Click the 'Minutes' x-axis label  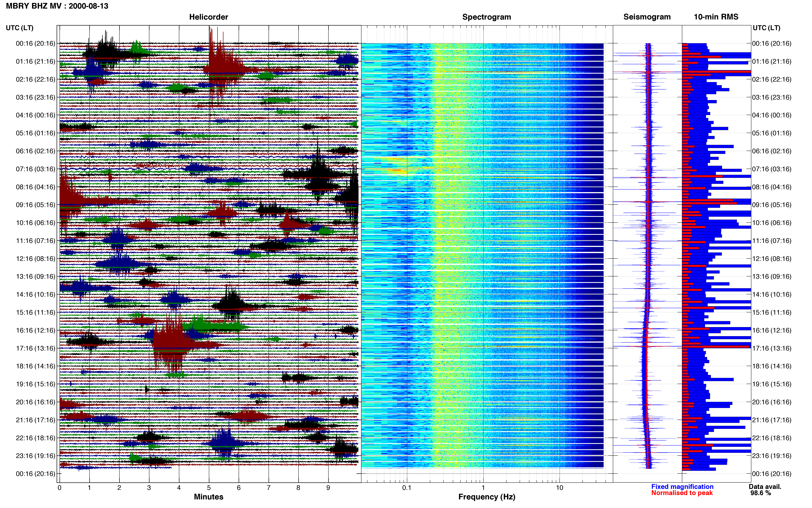pos(209,497)
